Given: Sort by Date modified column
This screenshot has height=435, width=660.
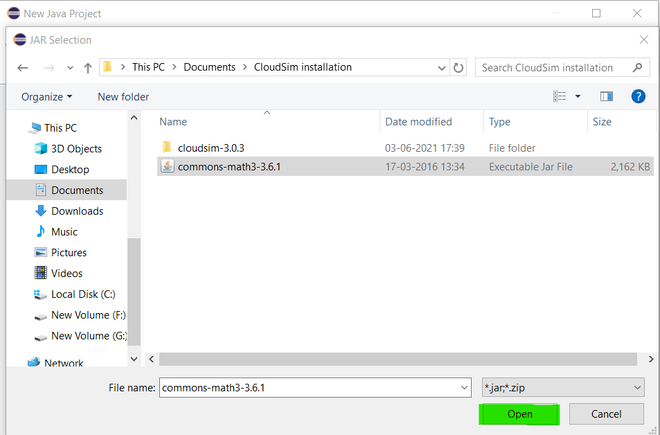Looking at the screenshot, I should tap(418, 122).
